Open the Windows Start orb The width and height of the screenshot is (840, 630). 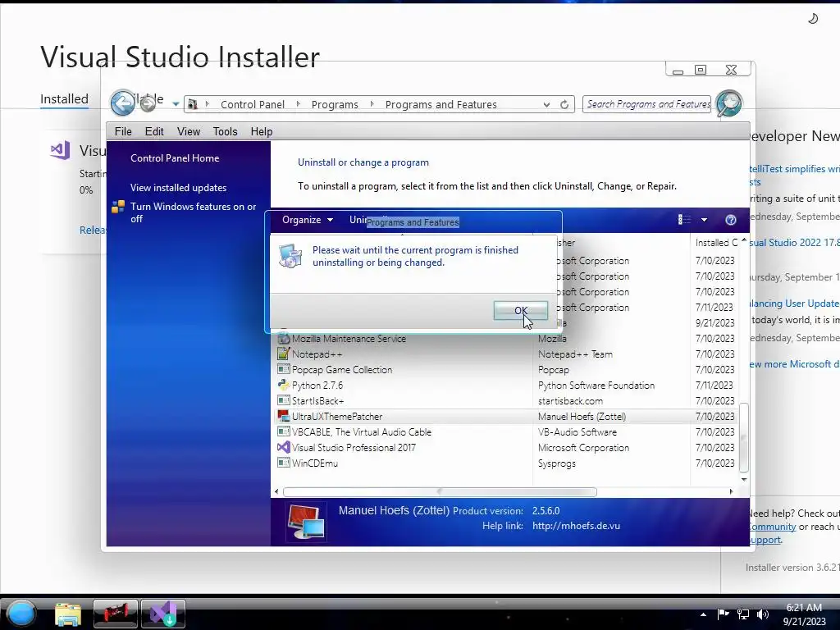coord(21,614)
